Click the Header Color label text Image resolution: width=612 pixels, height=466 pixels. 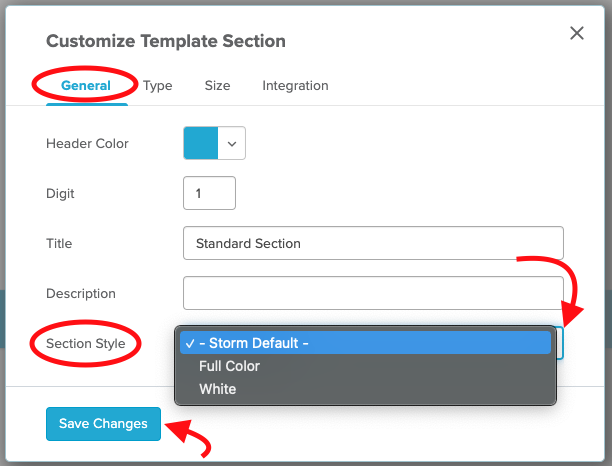coord(87,143)
